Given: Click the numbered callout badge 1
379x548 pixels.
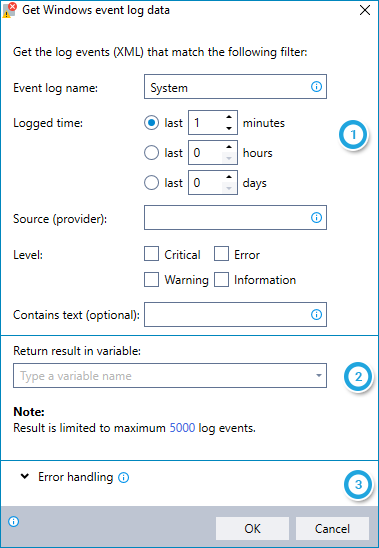Looking at the screenshot, I should pyautogui.click(x=353, y=135).
